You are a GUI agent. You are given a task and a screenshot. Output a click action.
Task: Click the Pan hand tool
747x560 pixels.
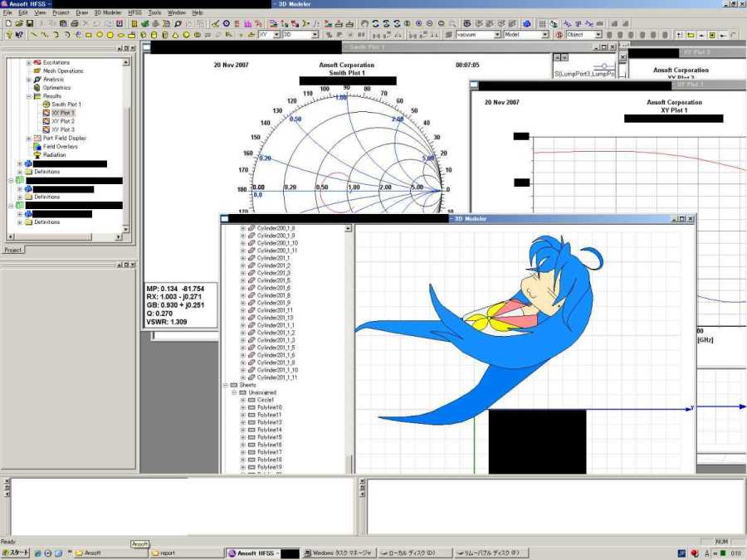click(364, 23)
